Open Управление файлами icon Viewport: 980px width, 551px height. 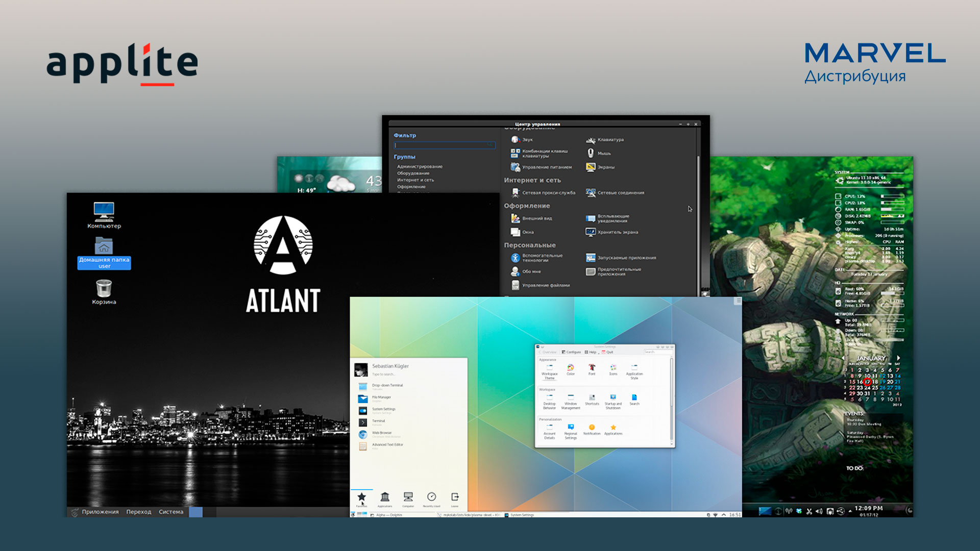point(541,285)
